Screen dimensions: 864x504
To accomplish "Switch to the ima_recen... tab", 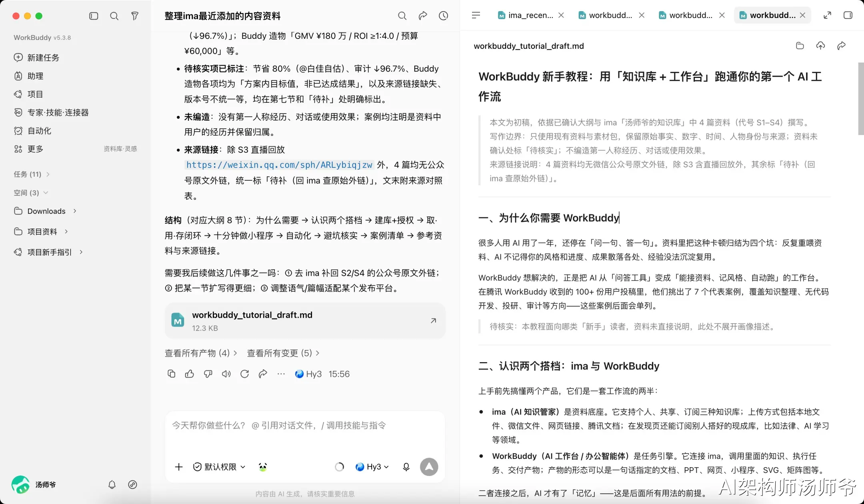I will (526, 15).
